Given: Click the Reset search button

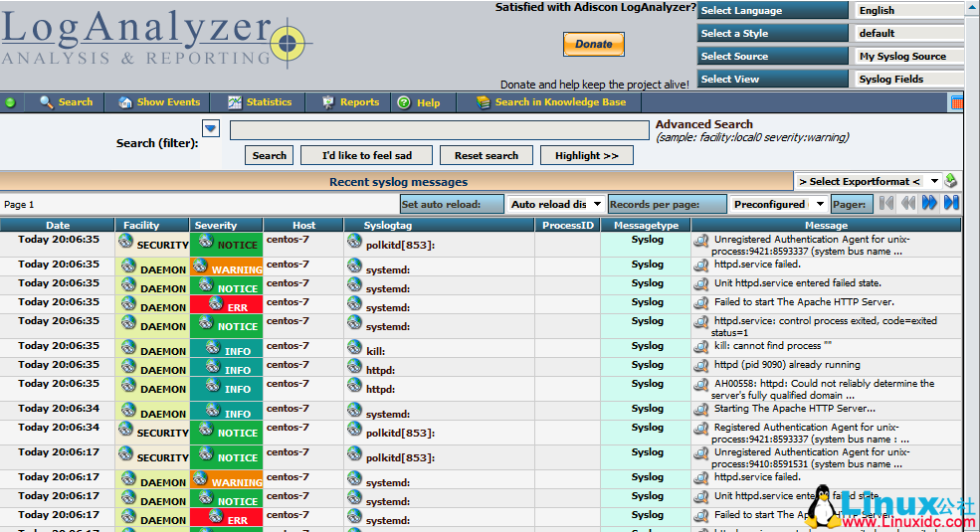Looking at the screenshot, I should click(487, 155).
